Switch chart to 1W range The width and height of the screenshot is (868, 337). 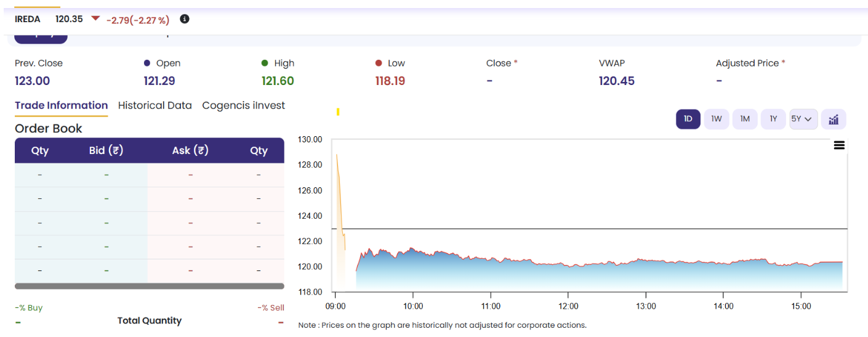pos(717,119)
